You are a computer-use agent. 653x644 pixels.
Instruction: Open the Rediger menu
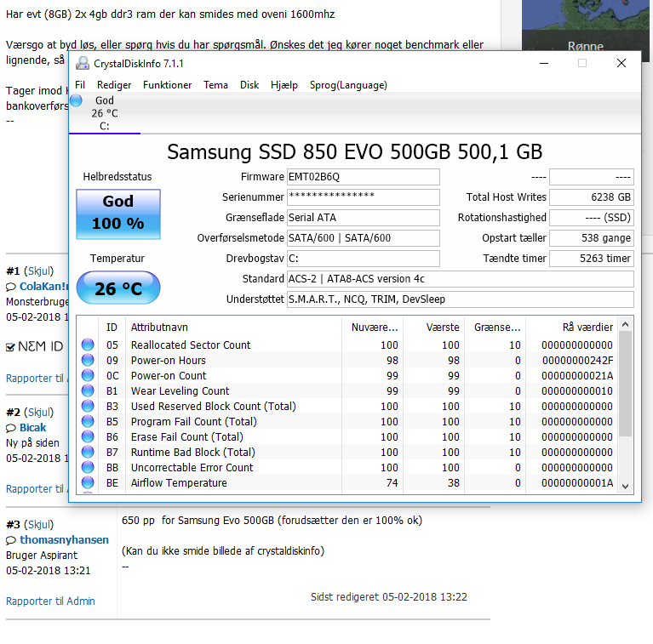114,85
